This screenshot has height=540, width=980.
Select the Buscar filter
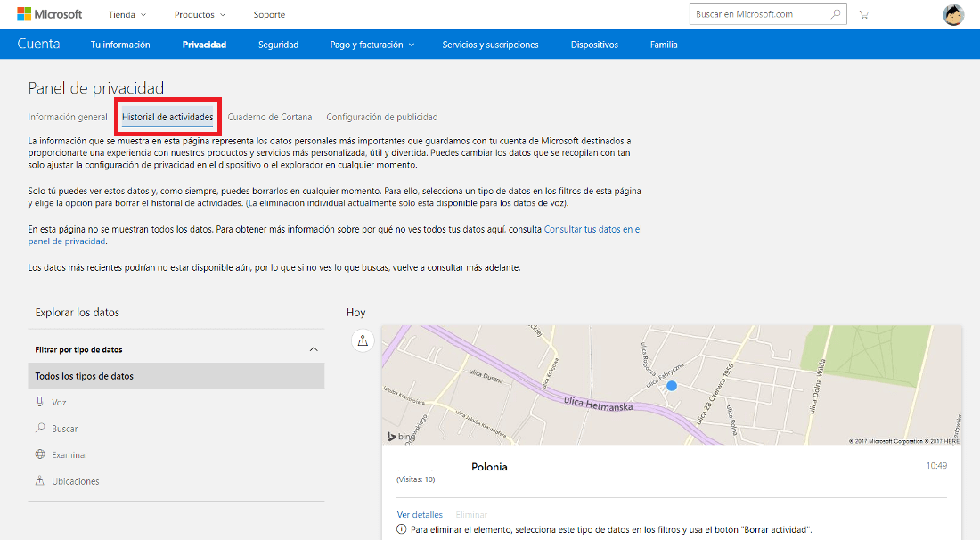pos(56,428)
